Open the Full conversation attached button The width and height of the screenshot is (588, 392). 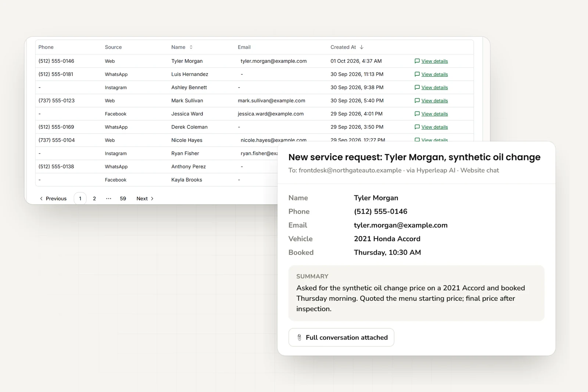pos(341,337)
